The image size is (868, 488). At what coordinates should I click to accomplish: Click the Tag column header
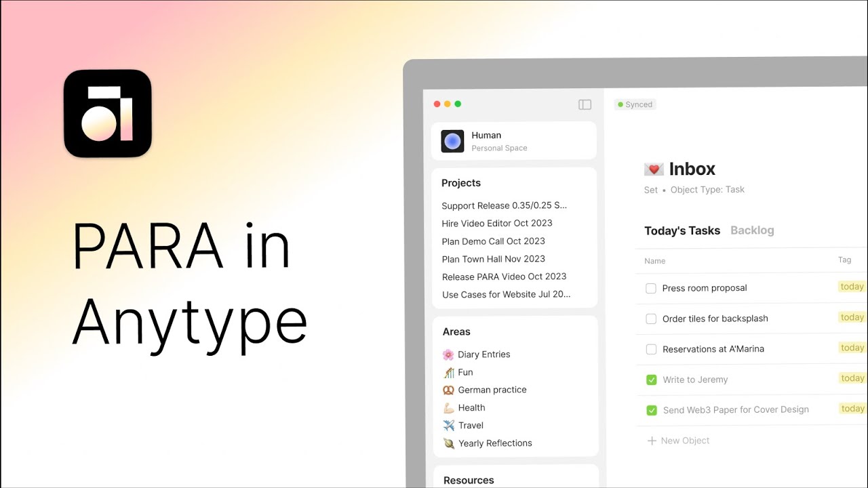coord(844,260)
